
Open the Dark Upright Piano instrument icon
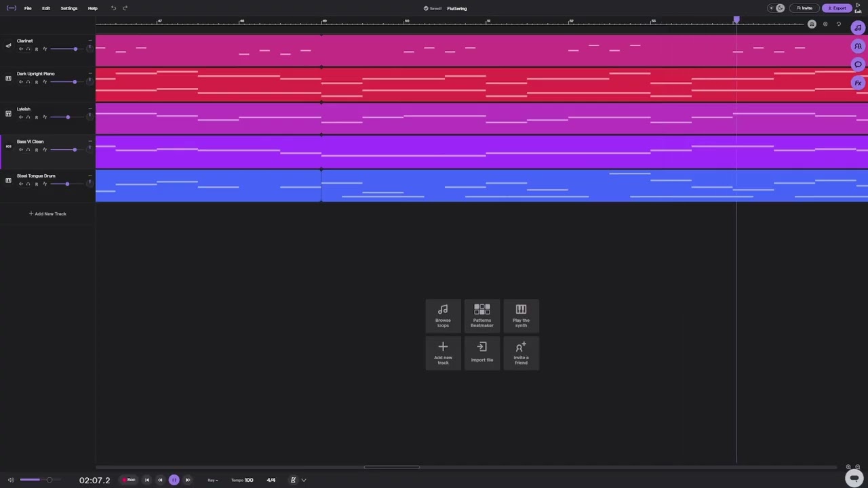tap(8, 79)
